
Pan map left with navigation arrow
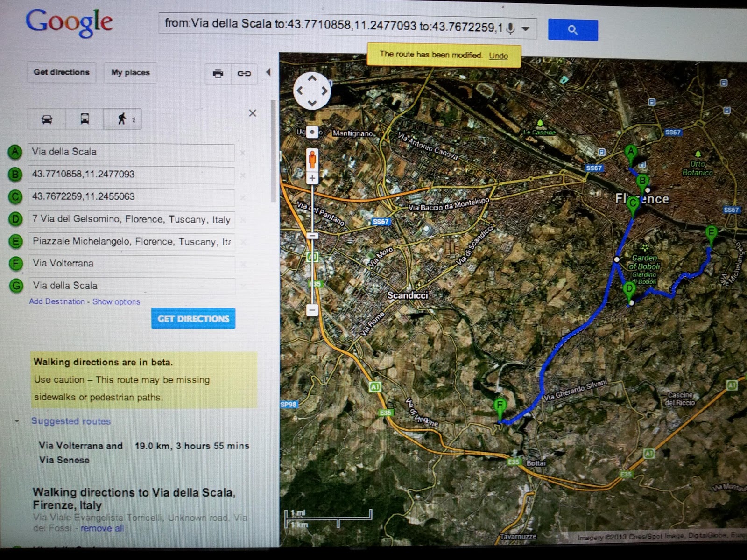tap(300, 91)
